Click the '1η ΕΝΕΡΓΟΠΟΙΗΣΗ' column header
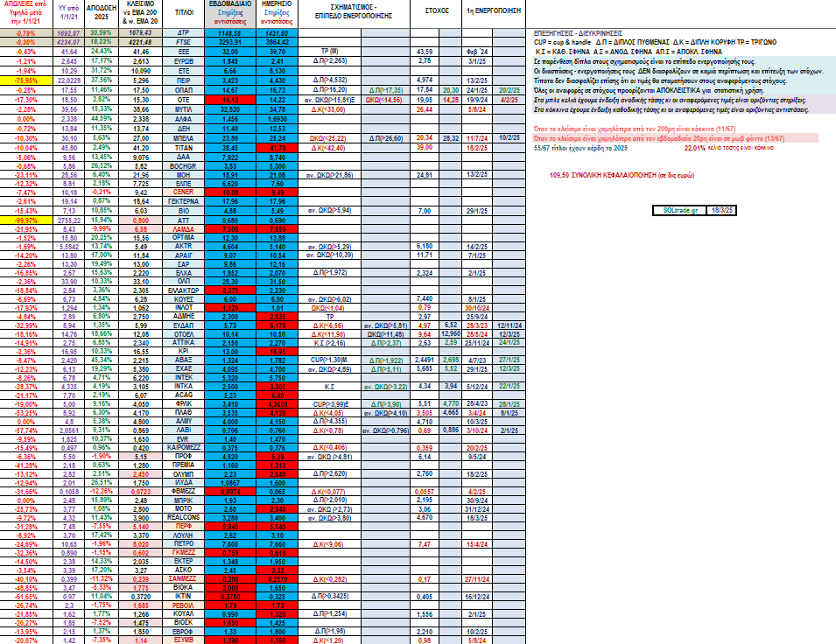Viewport: 836px width, 644px height. pos(493,10)
